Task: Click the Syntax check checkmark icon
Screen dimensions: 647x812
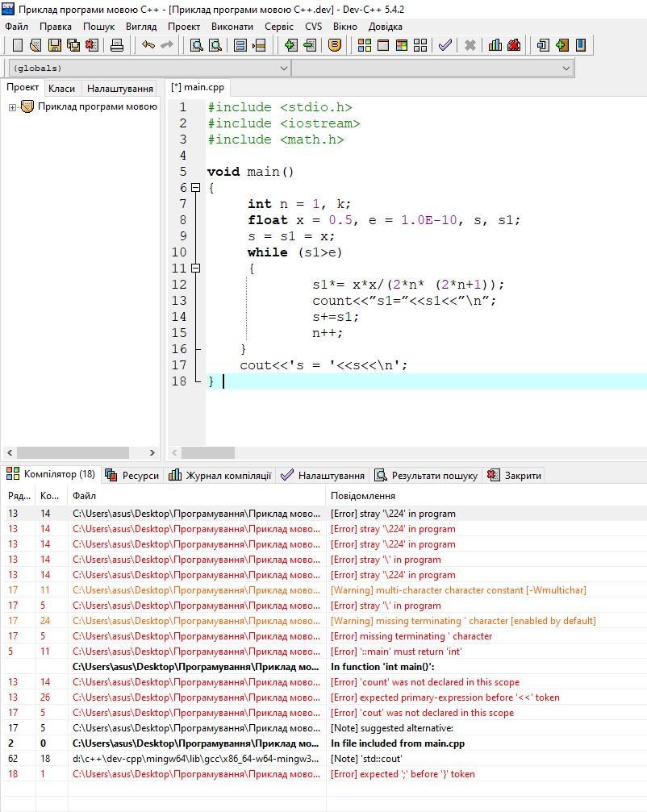Action: point(445,46)
